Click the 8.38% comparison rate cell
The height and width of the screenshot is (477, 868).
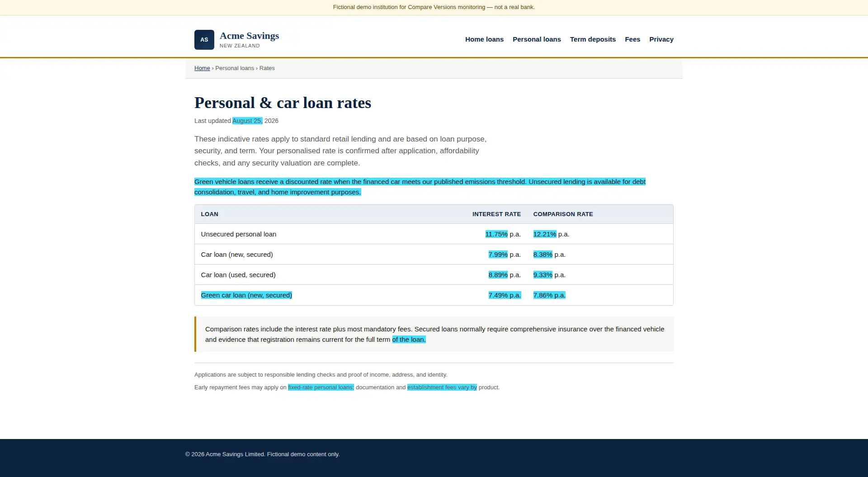543,255
